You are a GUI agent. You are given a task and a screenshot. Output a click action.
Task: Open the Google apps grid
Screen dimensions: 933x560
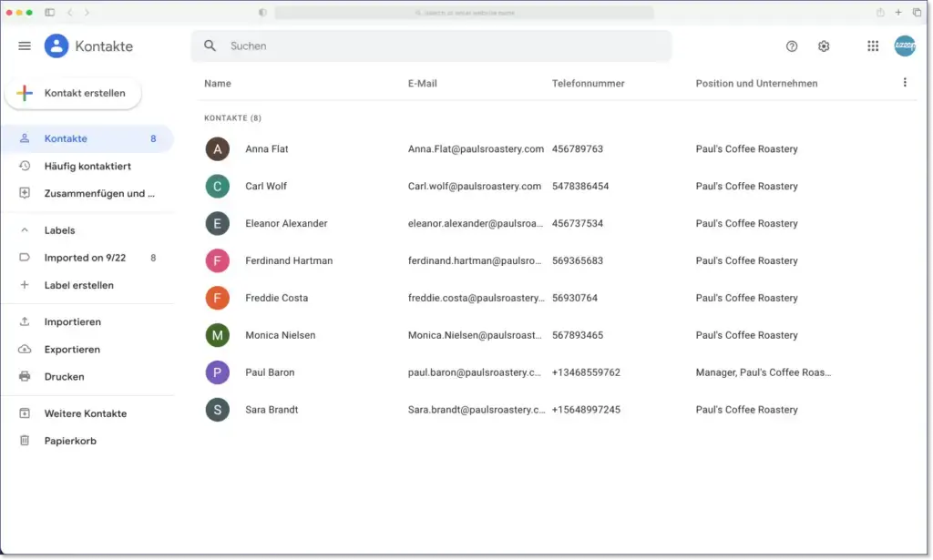[872, 46]
